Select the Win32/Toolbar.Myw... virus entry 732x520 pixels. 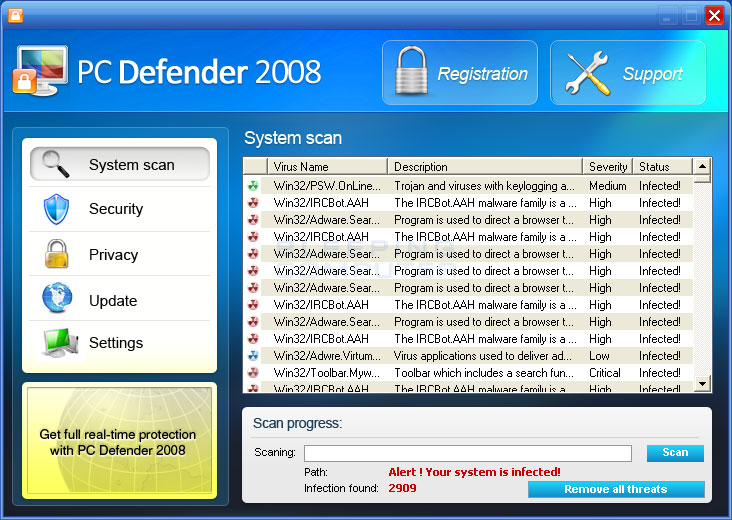327,372
